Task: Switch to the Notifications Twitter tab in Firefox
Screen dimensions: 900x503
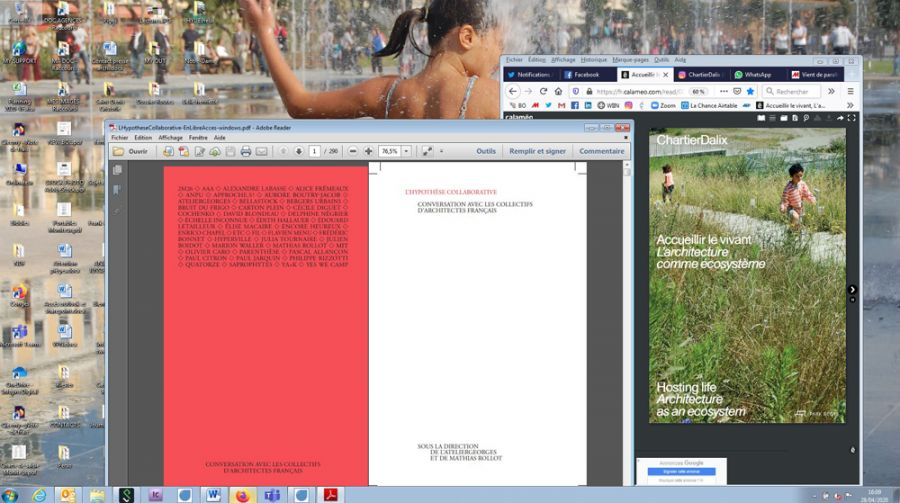Action: pos(530,75)
